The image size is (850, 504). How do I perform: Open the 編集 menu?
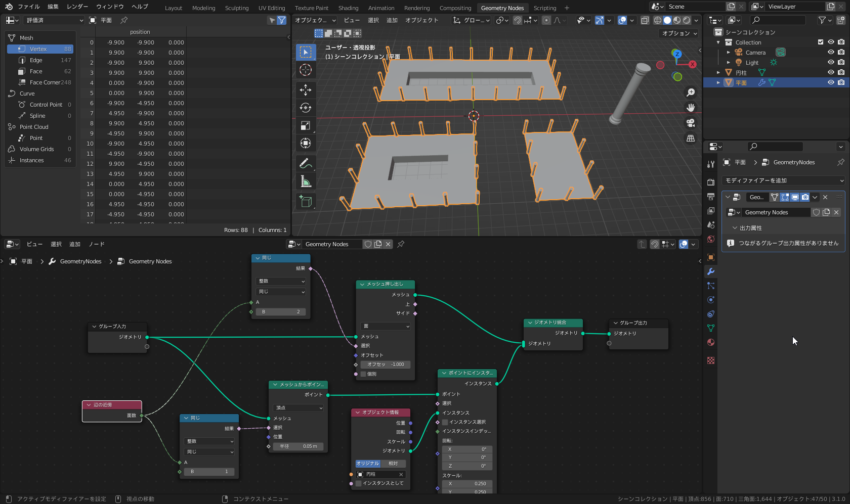click(53, 7)
